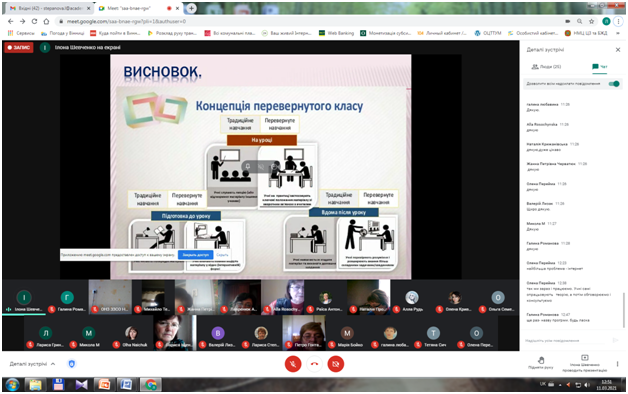Close the Gmail inbox tab
Viewport: 628px width, 394px height.
click(89, 8)
